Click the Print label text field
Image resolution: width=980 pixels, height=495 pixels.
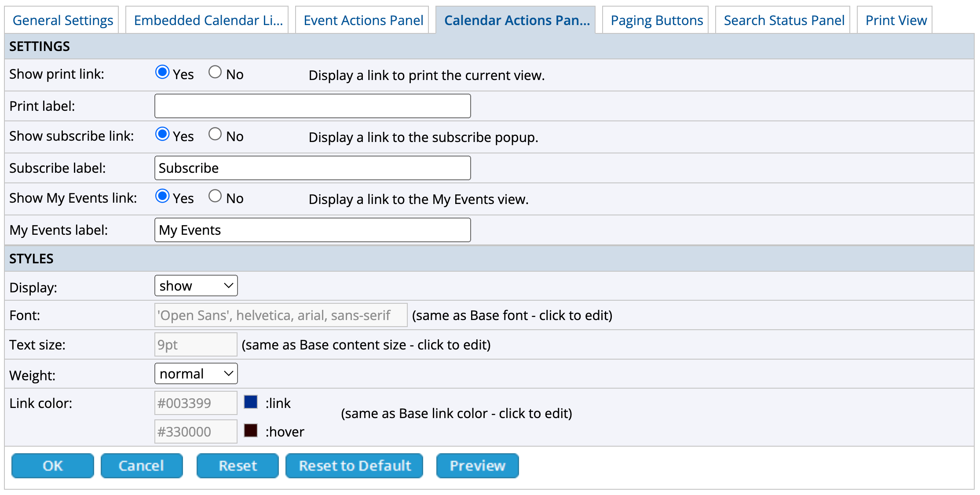(312, 106)
